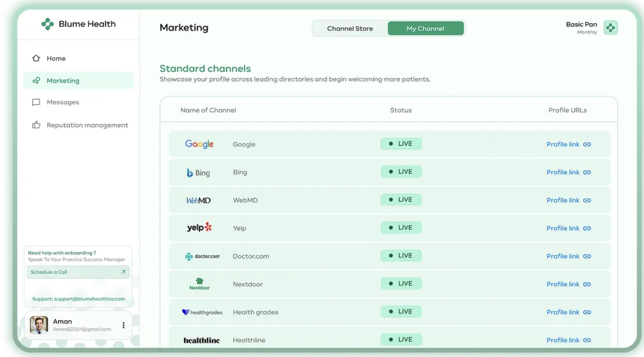The width and height of the screenshot is (644, 357).
Task: Click the chain link icon in the Yelp row
Action: point(587,228)
